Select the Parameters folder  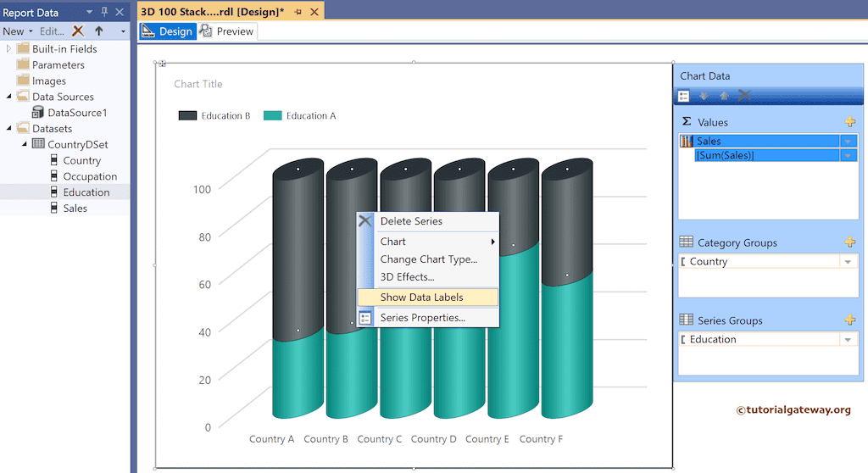point(58,64)
